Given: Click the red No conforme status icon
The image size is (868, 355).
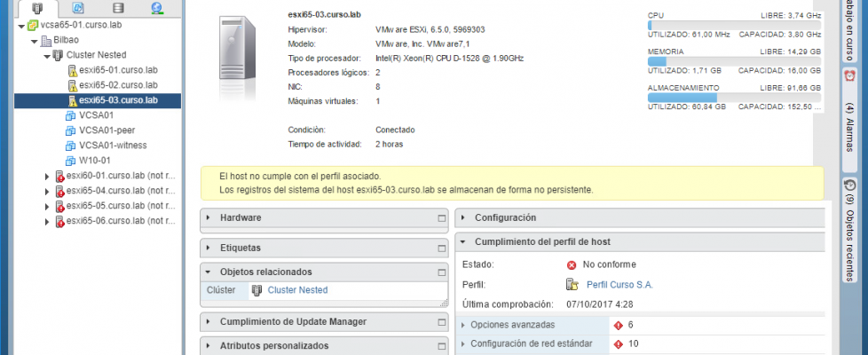Looking at the screenshot, I should click(x=572, y=265).
